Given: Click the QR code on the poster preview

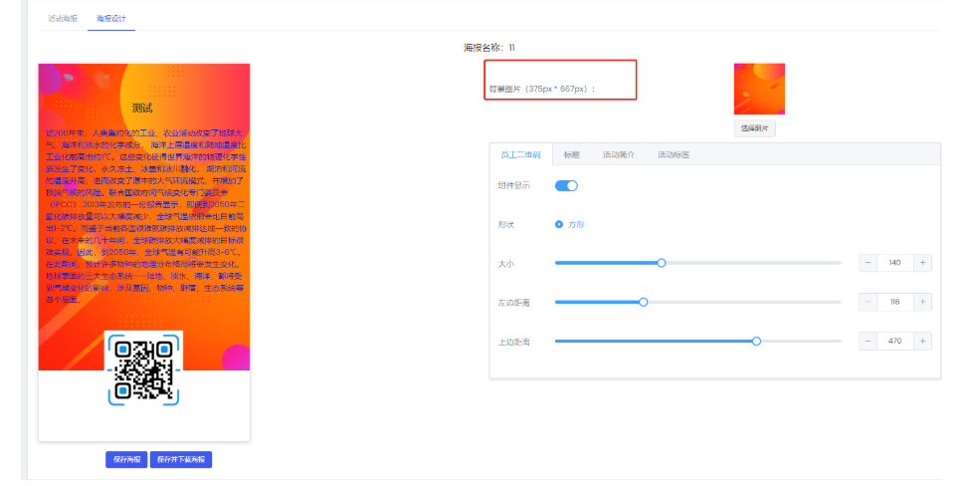Looking at the screenshot, I should [143, 369].
